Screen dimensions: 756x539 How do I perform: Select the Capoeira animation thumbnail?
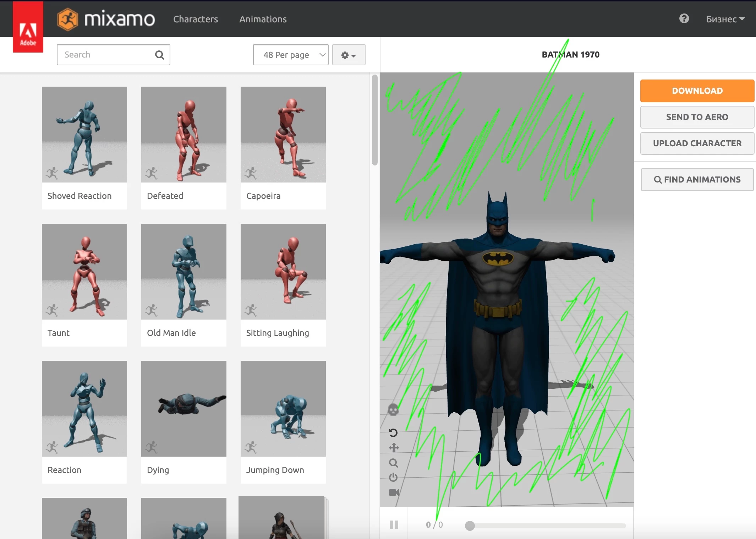283,135
